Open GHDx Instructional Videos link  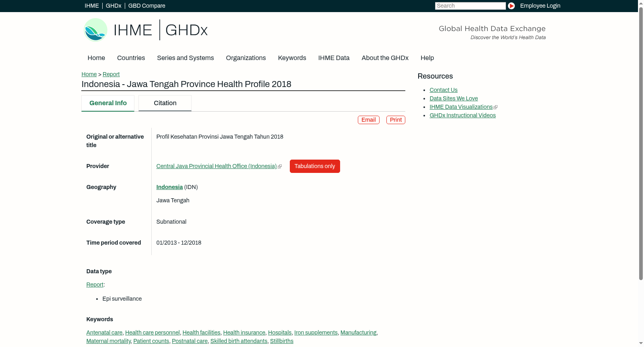[462, 115]
